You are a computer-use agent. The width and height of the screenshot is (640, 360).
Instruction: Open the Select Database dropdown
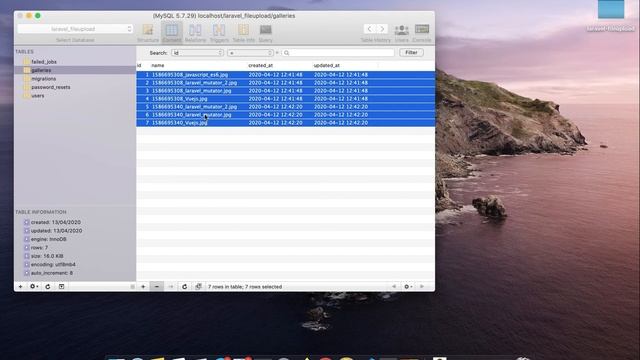[x=75, y=29]
